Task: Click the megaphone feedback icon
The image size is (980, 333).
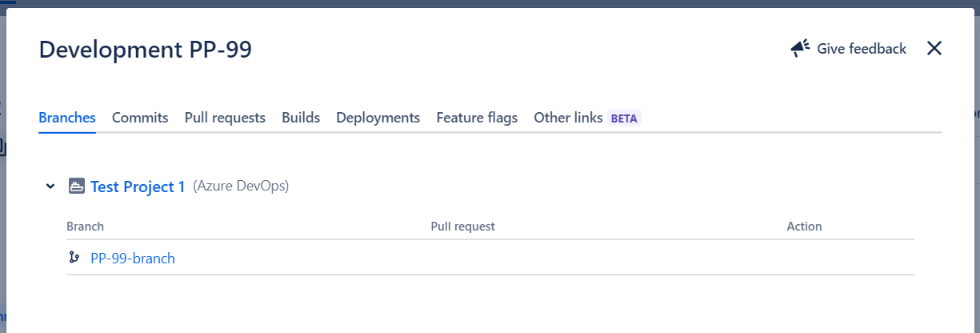Action: (x=800, y=49)
